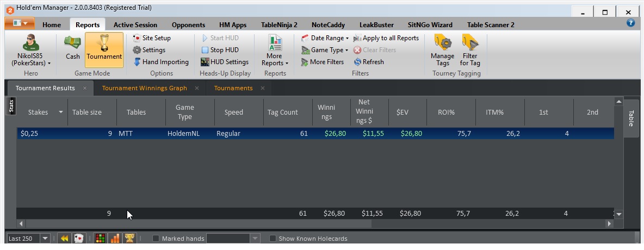Open the Home ribbon tab
The height and width of the screenshot is (250, 644).
(52, 24)
